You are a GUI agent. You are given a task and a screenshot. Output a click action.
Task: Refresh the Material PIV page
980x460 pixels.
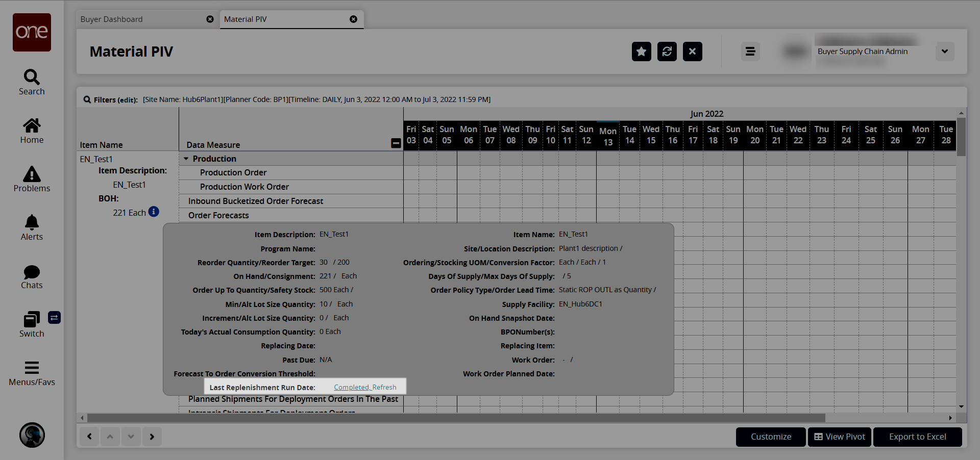coord(667,52)
